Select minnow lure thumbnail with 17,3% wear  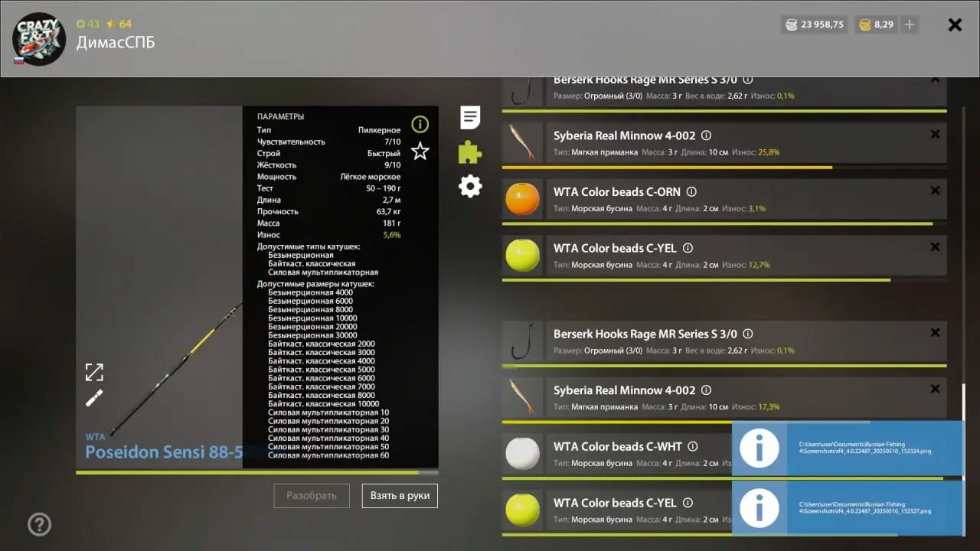pos(522,397)
